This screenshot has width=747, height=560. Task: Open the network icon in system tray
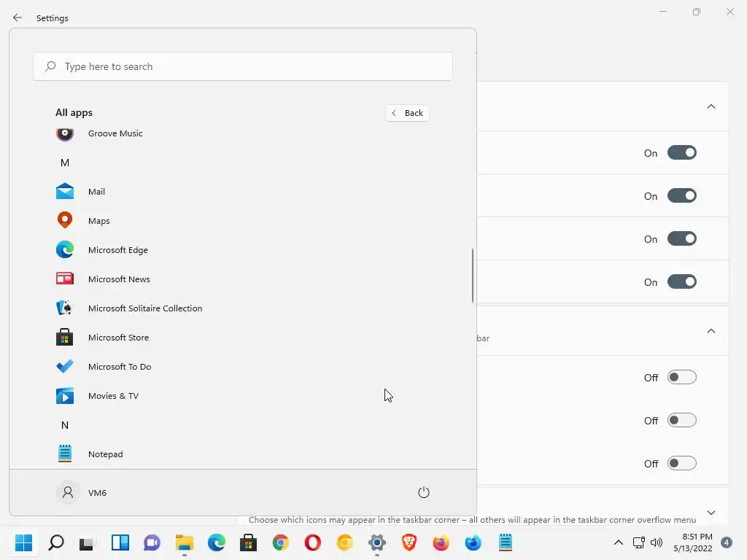tap(639, 542)
